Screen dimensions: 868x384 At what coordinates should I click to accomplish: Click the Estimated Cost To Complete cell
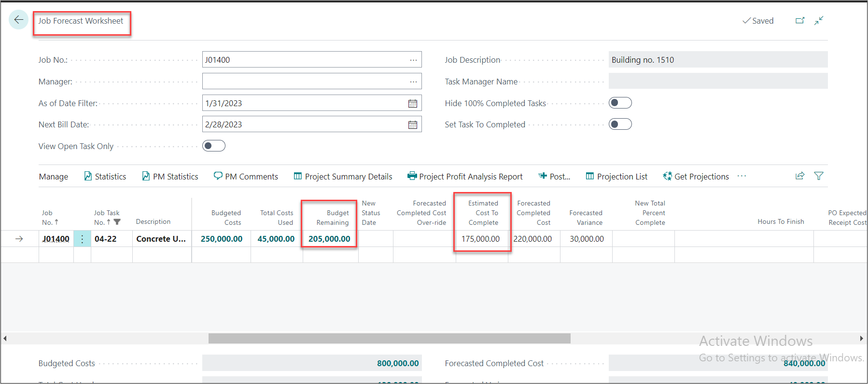(481, 239)
